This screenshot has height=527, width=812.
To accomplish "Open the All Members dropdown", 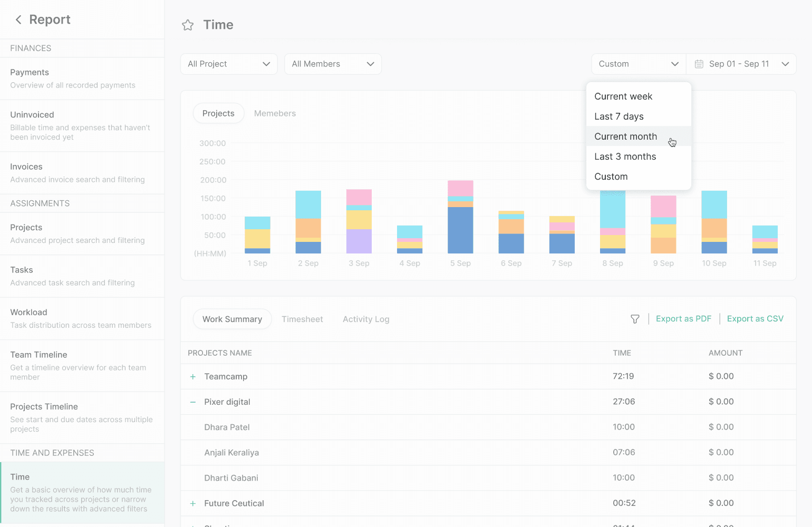I will pyautogui.click(x=333, y=64).
